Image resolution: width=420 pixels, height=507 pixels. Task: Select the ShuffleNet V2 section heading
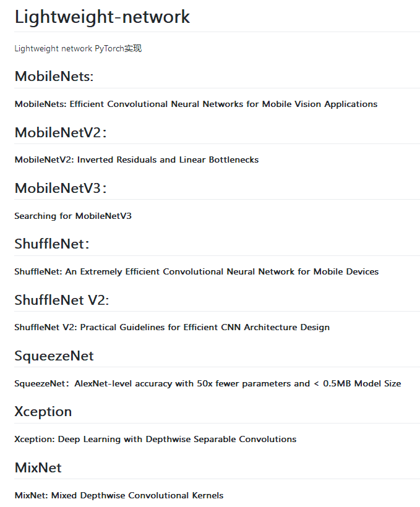(x=61, y=300)
